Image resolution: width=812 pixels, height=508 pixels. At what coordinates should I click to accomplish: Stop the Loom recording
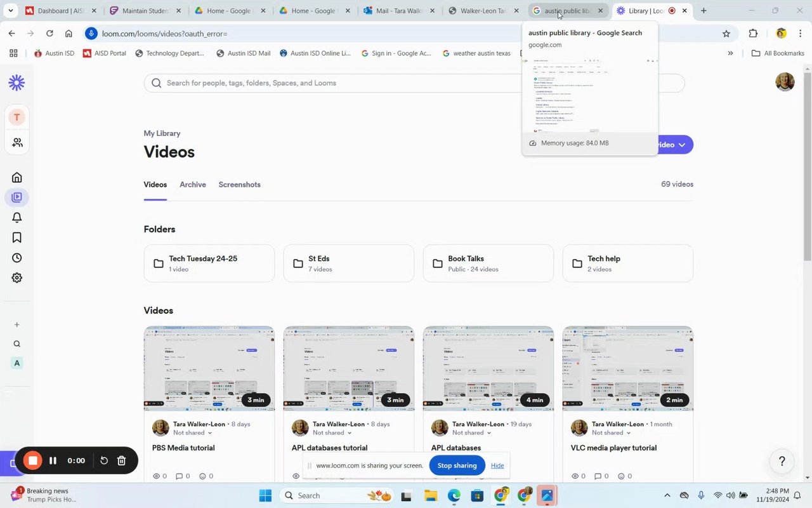(33, 460)
